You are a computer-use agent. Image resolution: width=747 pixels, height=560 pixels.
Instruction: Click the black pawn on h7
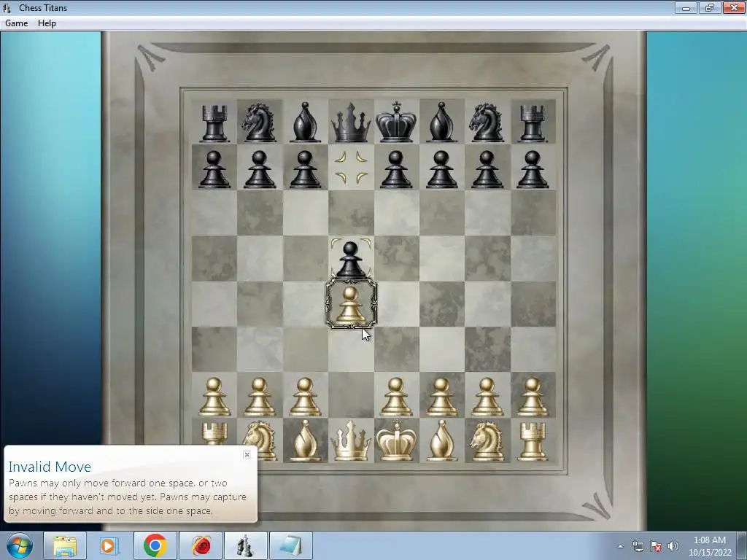pyautogui.click(x=532, y=169)
